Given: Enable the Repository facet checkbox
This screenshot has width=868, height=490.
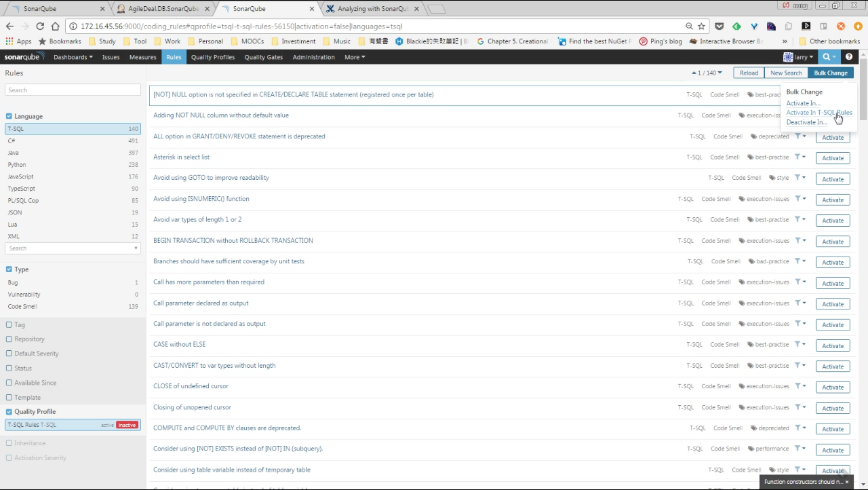Looking at the screenshot, I should pos(9,339).
